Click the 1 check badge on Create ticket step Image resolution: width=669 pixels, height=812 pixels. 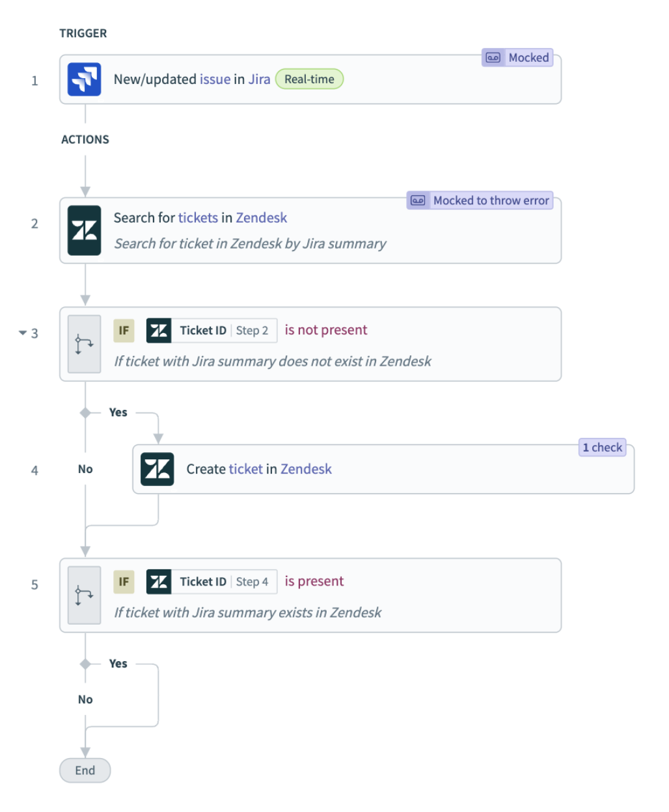(x=601, y=448)
